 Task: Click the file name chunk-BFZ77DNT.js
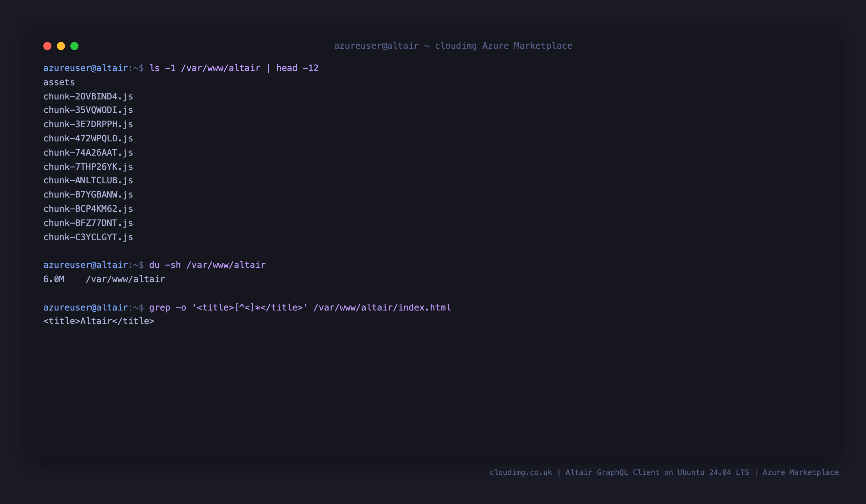pyautogui.click(x=88, y=223)
